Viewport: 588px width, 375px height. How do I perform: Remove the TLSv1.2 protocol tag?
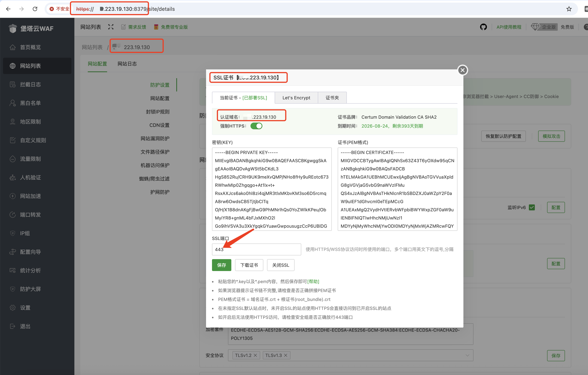[x=256, y=355]
